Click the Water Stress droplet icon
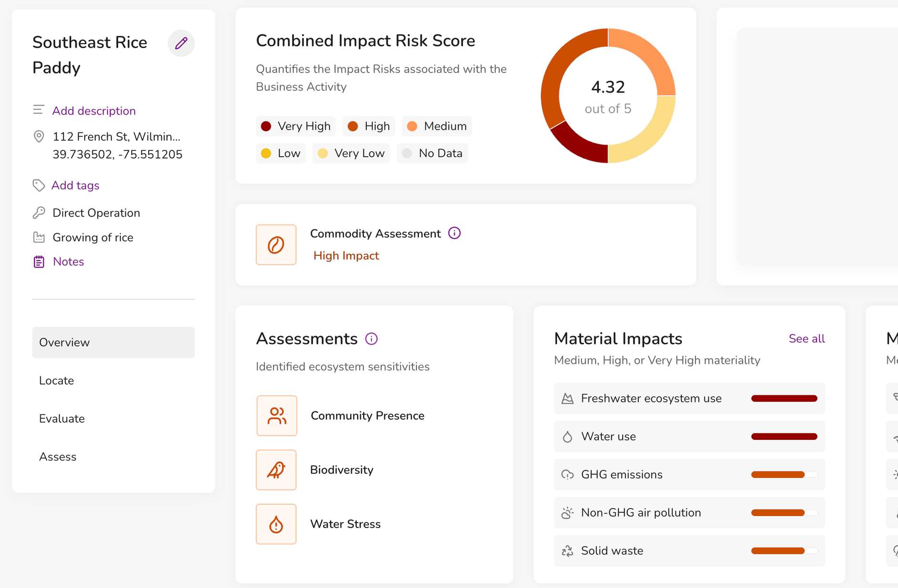 tap(276, 524)
